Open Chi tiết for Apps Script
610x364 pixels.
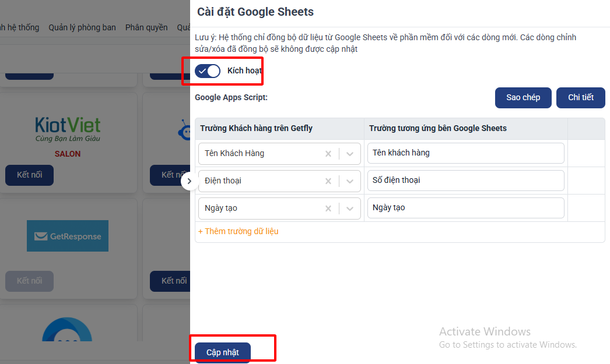pos(581,98)
